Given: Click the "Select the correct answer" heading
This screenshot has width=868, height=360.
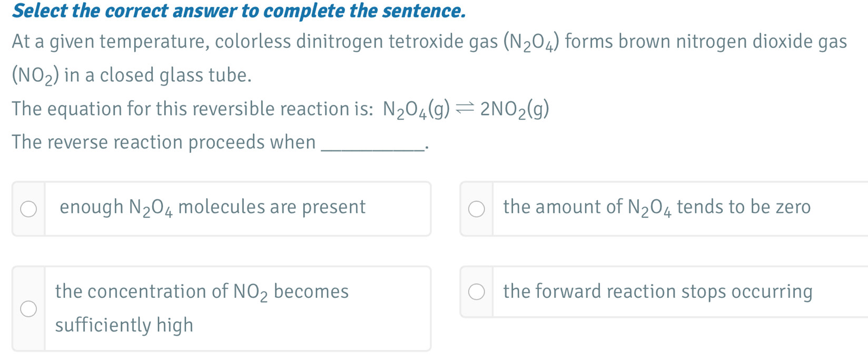Looking at the screenshot, I should point(239,11).
